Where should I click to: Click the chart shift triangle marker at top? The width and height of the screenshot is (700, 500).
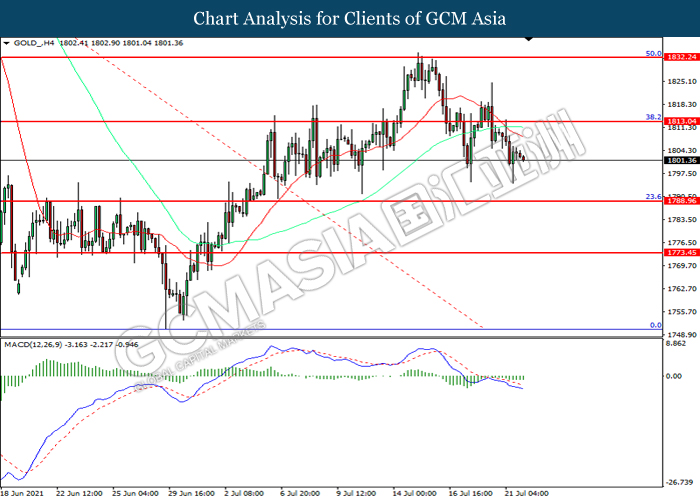click(x=529, y=39)
